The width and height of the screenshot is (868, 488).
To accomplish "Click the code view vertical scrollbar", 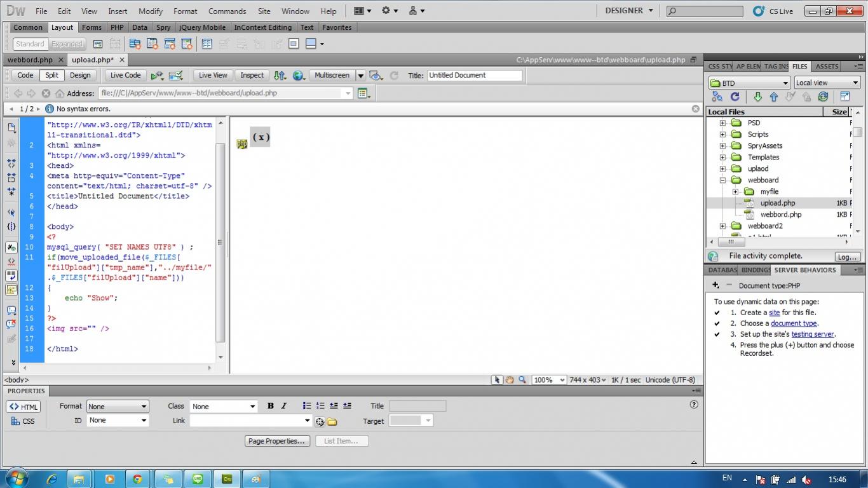I will click(220, 241).
